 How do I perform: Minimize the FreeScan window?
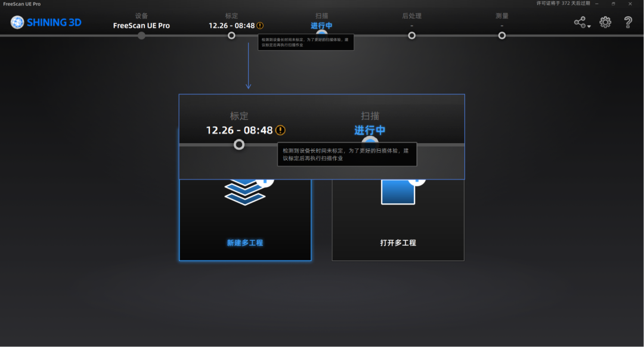[597, 4]
